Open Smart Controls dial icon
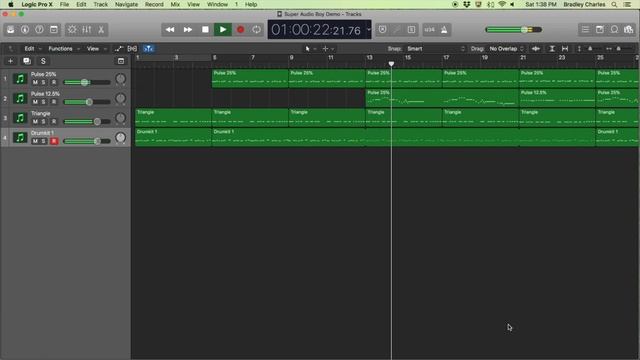This screenshot has width=640, height=360. [x=72, y=29]
